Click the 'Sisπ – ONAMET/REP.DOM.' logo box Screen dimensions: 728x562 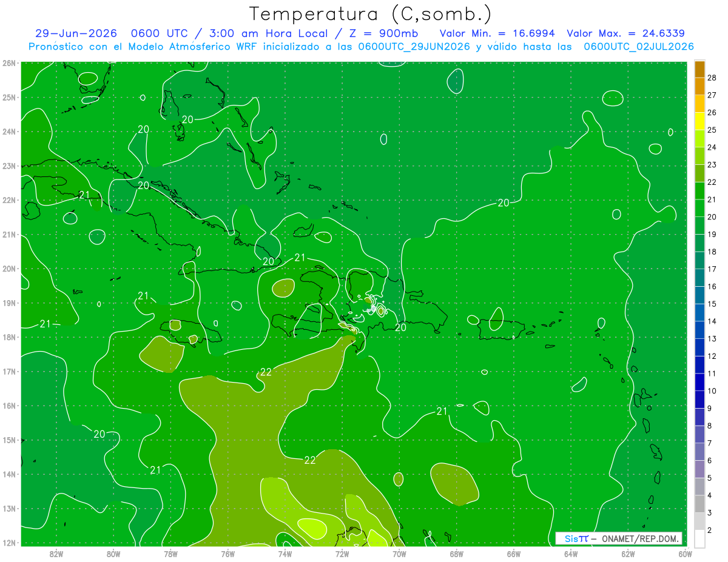pos(619,538)
